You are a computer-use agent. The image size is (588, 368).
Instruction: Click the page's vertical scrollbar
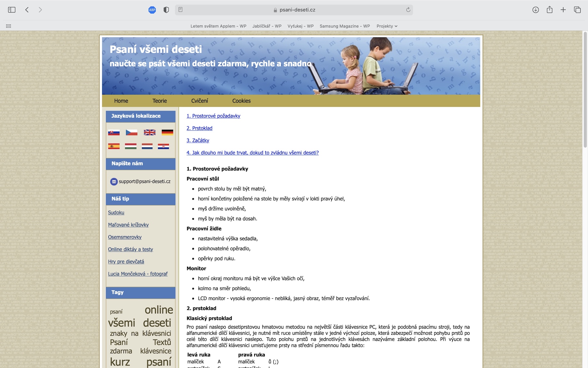[x=585, y=89]
